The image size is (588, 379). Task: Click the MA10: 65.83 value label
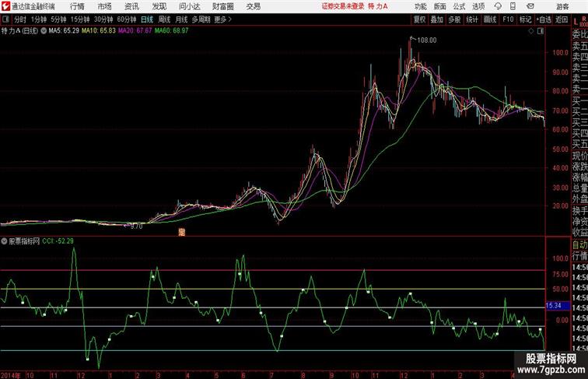[99, 31]
